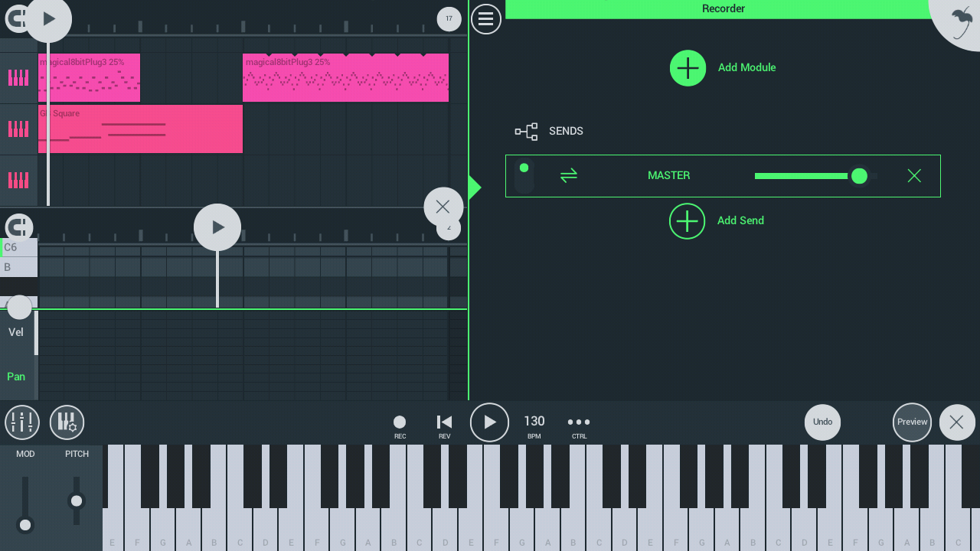980x551 pixels.
Task: Click the REV rewind button
Action: point(444,426)
